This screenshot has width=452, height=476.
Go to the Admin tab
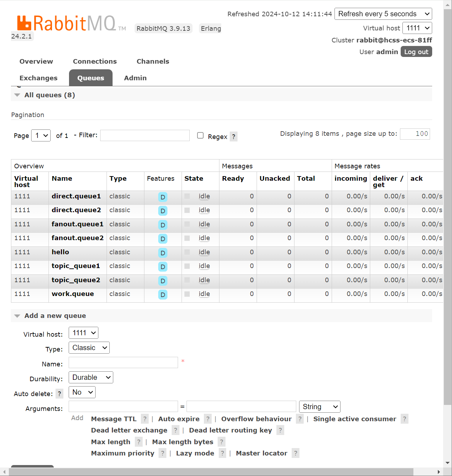tap(135, 78)
